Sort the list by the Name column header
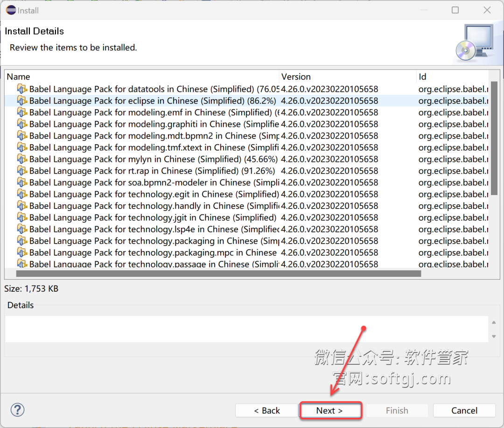This screenshot has height=428, width=504. [142, 77]
